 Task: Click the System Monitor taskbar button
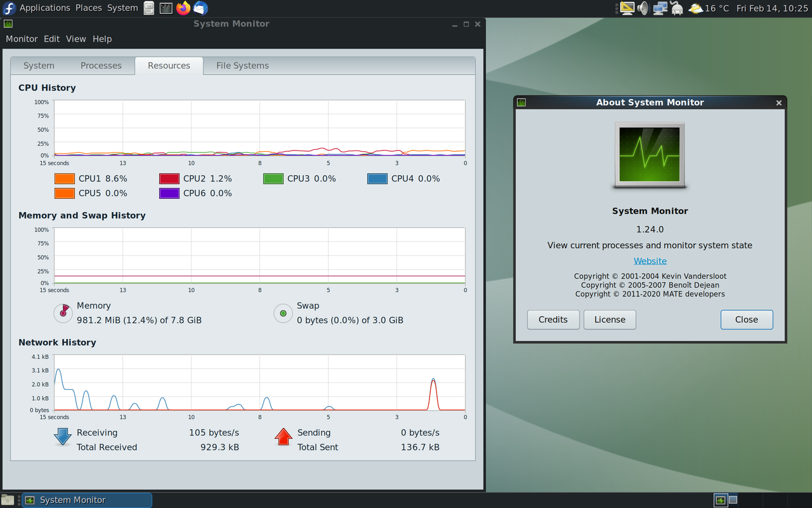click(87, 500)
